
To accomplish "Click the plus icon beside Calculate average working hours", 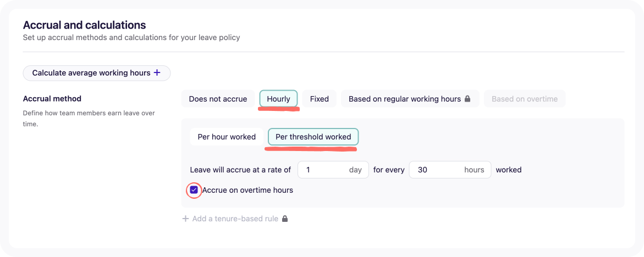I will tap(157, 73).
